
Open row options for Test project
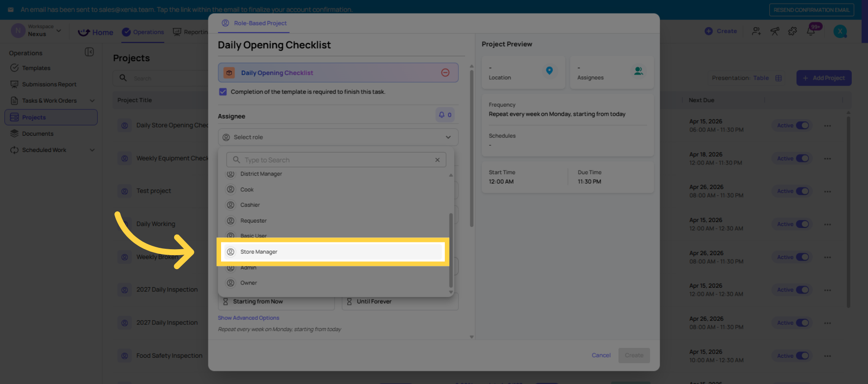tap(827, 192)
